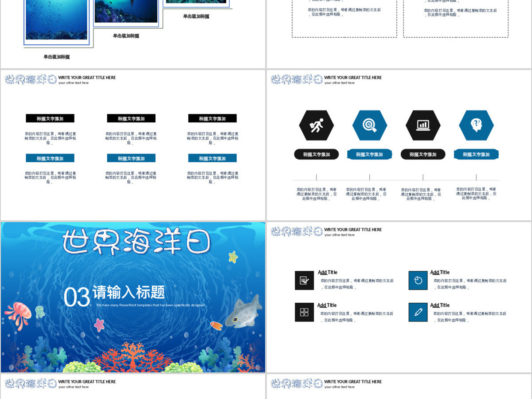Click the blue hexagon target icon

coord(370,125)
